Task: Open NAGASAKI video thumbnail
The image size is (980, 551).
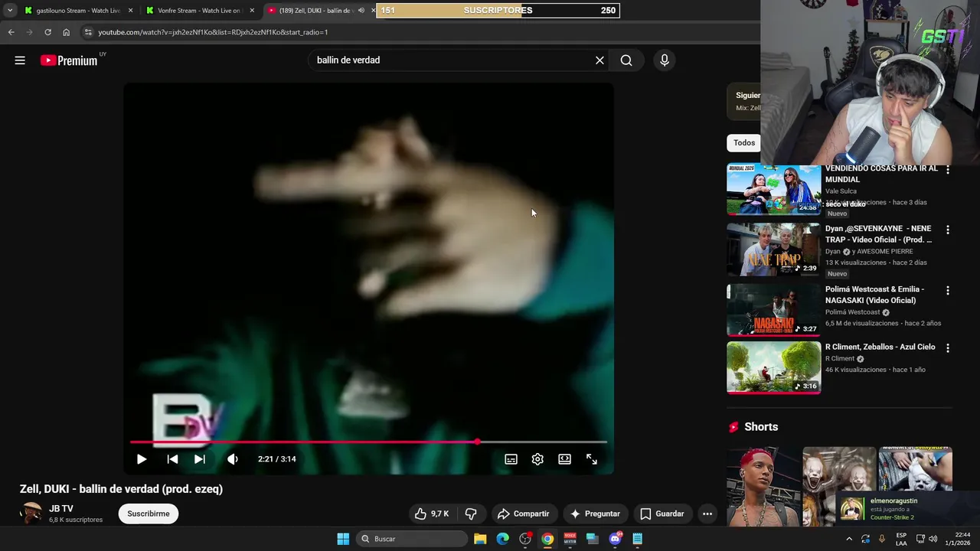Action: (773, 310)
